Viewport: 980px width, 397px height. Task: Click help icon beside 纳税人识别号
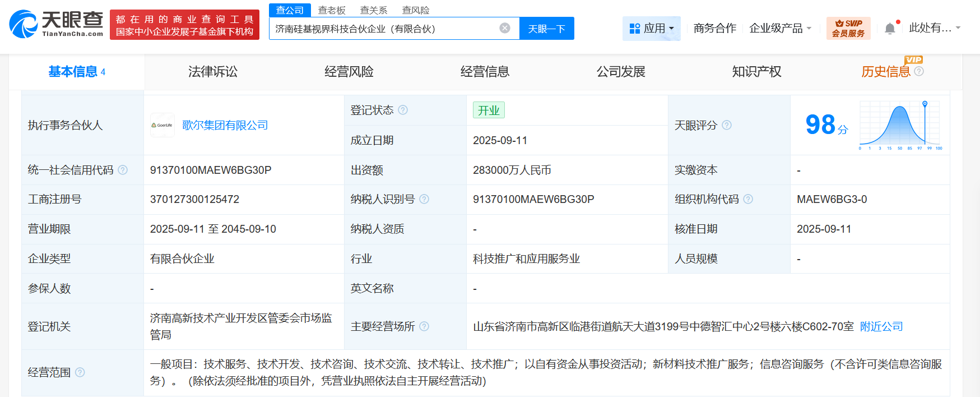424,199
